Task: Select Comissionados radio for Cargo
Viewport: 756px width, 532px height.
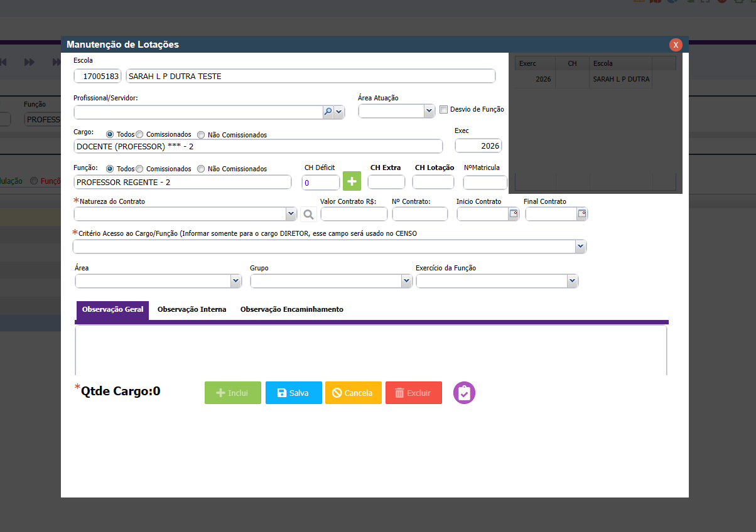Action: (x=139, y=134)
